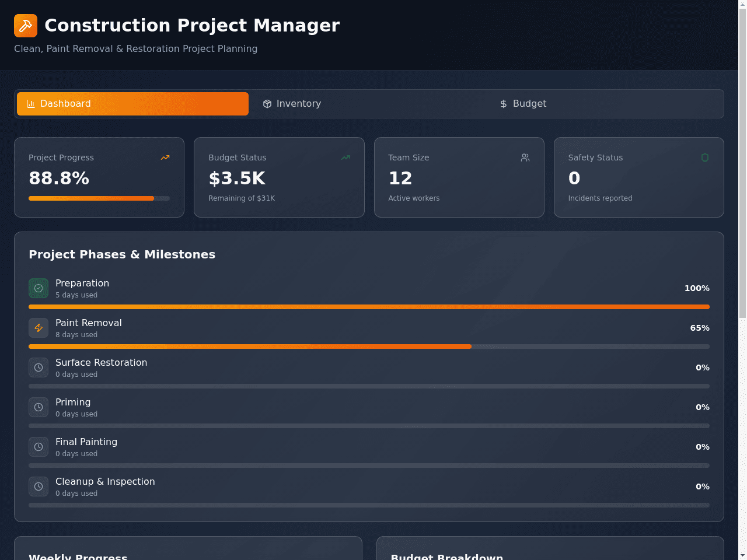Click the Budget dollar sign icon
This screenshot has height=560, width=747.
tap(504, 104)
